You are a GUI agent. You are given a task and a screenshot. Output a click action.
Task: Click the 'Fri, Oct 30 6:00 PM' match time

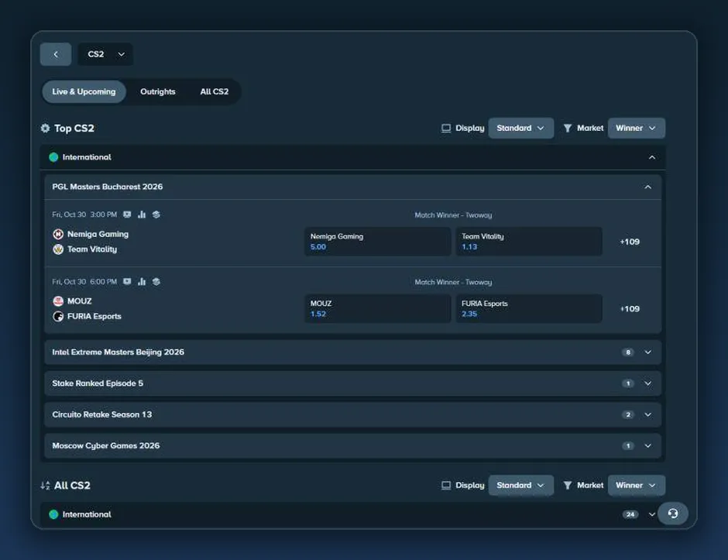point(84,281)
